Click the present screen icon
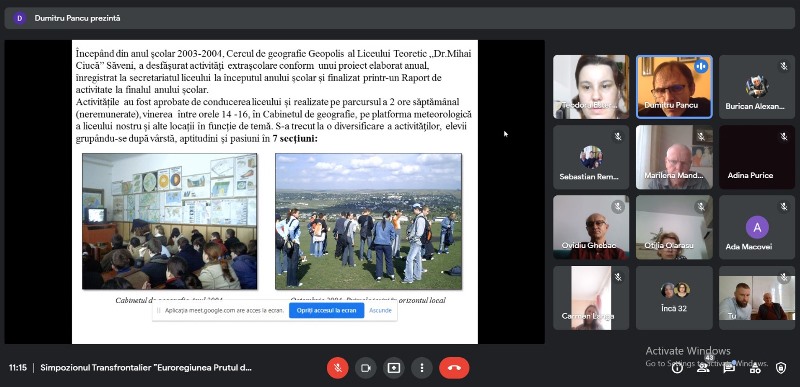 click(393, 368)
